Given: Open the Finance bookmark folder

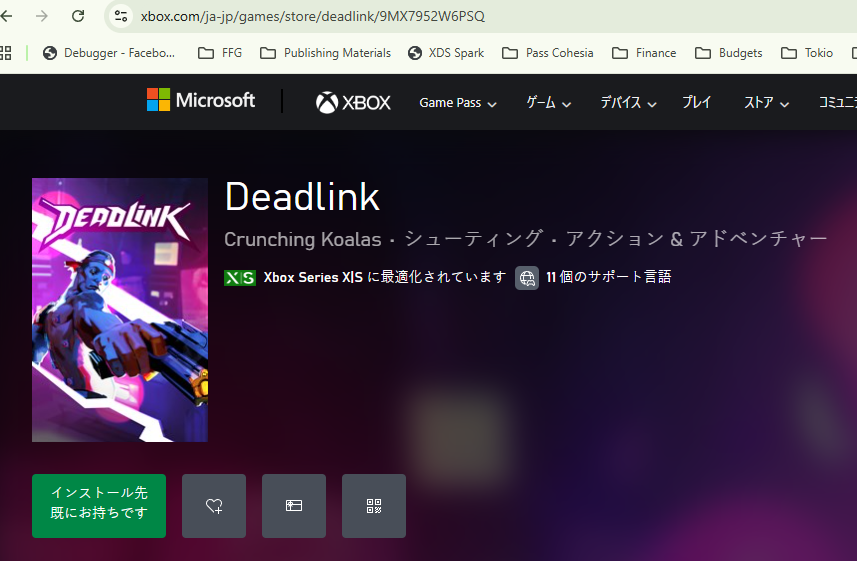Looking at the screenshot, I should click(x=644, y=53).
